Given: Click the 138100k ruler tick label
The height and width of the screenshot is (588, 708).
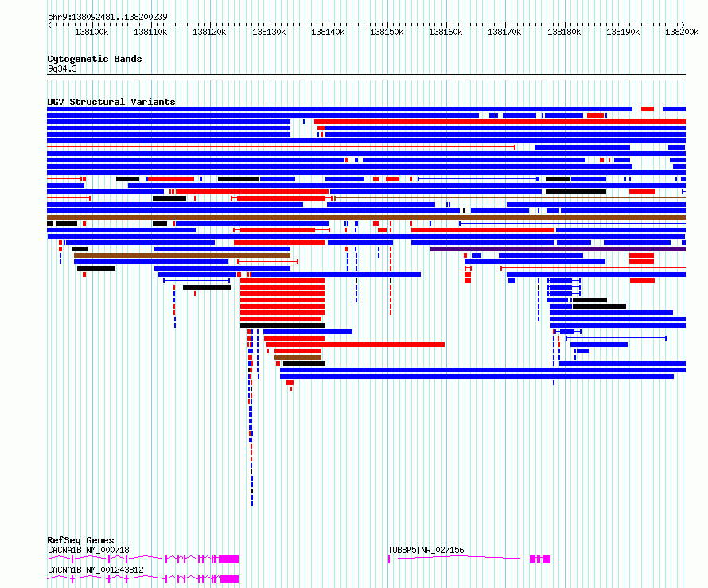Looking at the screenshot, I should (x=91, y=32).
